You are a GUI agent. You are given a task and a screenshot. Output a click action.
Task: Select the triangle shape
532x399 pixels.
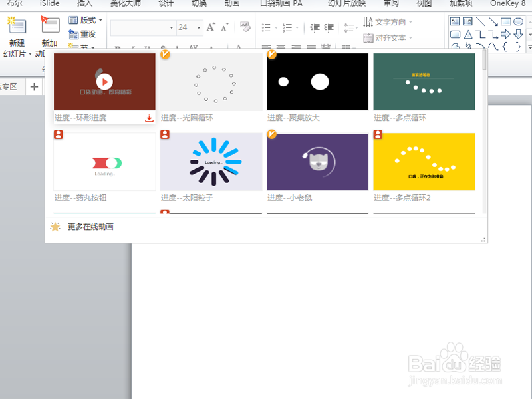(468, 35)
